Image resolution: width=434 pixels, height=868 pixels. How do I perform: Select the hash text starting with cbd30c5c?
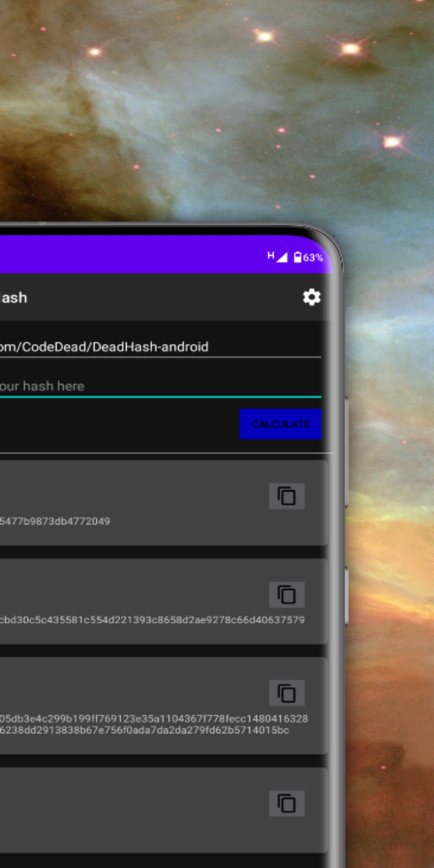(152, 620)
